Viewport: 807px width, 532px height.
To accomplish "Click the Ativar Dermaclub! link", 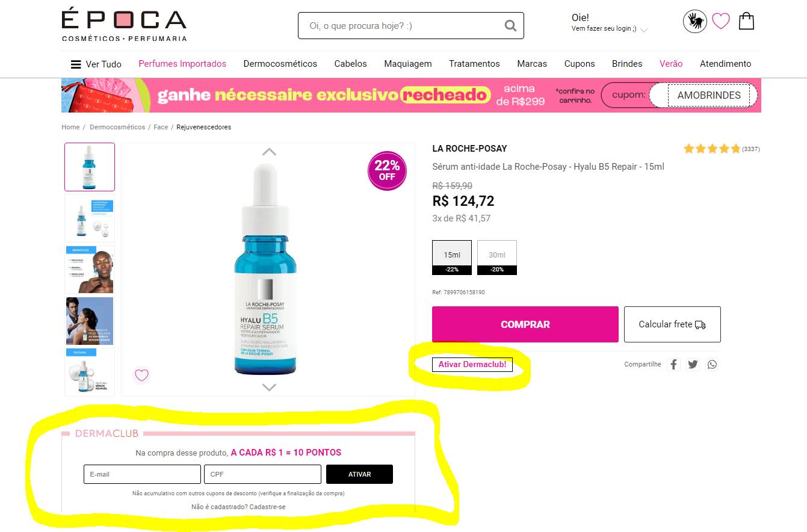I will pyautogui.click(x=472, y=364).
